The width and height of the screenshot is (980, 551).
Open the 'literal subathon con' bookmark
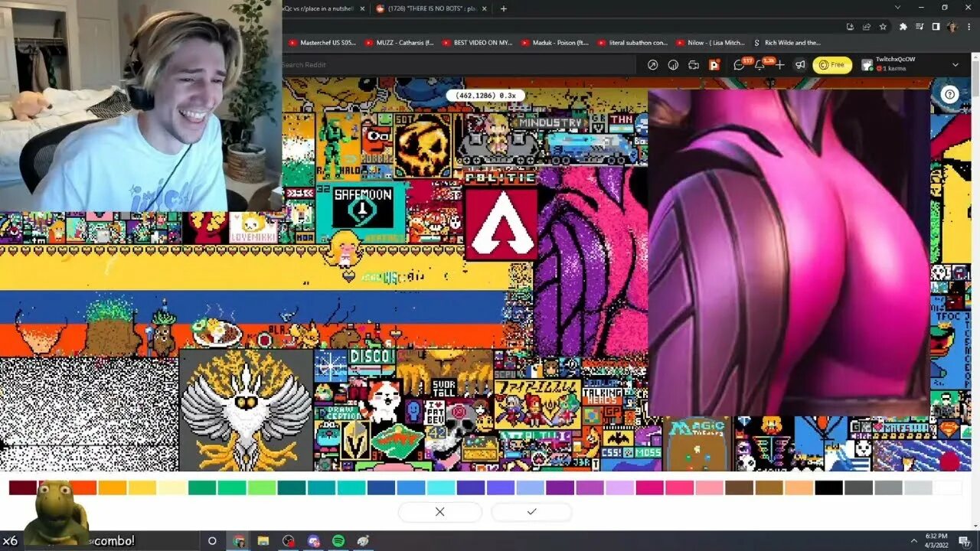pyautogui.click(x=632, y=43)
